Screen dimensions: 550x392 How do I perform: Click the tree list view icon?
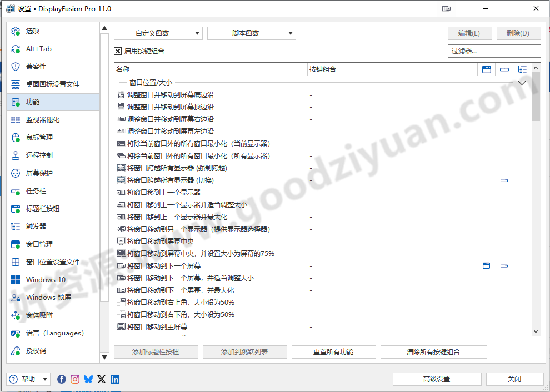(x=522, y=69)
